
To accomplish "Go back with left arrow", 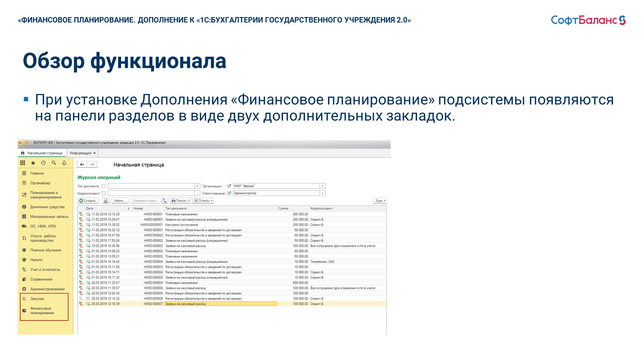I will 82,164.
